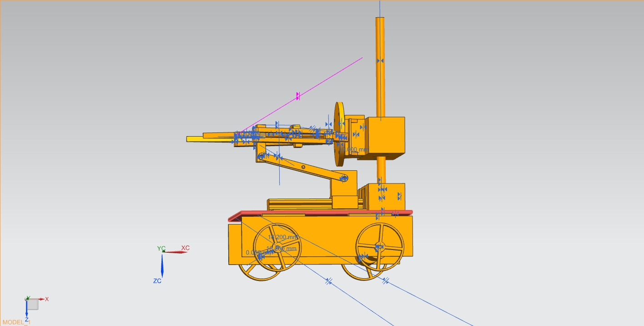
Task: Pick the YC label on the WCS triad
Action: tap(161, 249)
